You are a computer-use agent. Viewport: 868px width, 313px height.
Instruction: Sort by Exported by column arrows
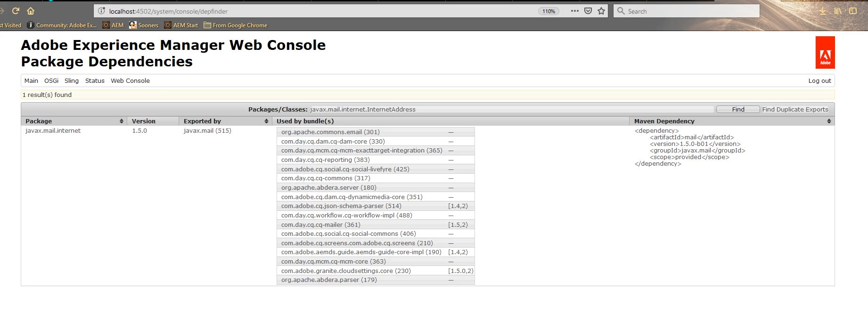coord(266,121)
